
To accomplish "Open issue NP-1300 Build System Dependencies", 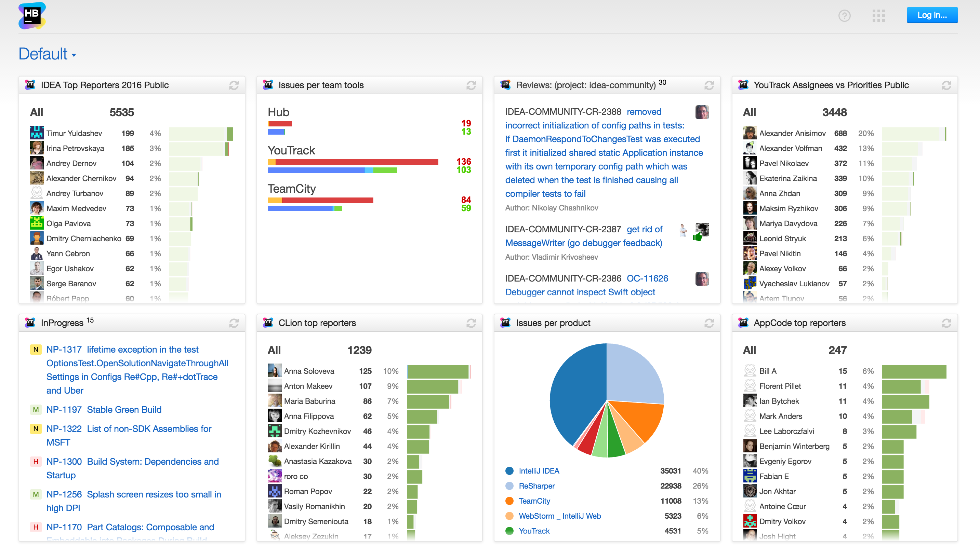I will (x=132, y=468).
